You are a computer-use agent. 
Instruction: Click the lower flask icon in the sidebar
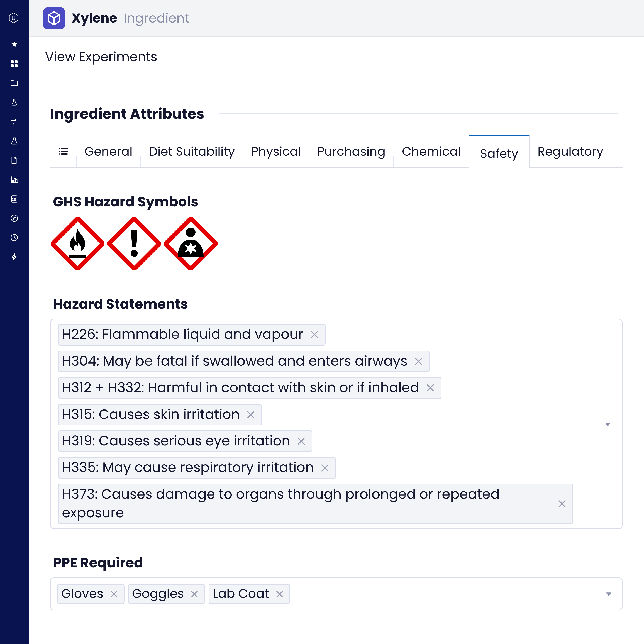[14, 141]
